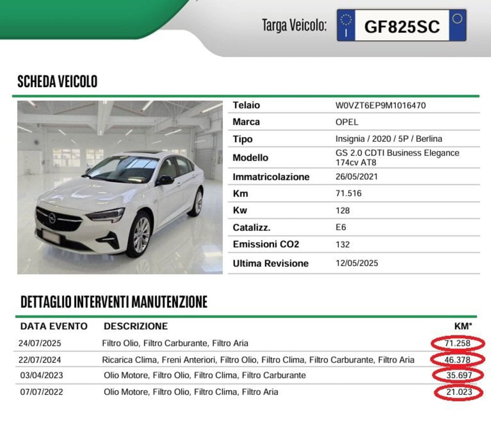Click the Km value 71.516

coord(349,193)
